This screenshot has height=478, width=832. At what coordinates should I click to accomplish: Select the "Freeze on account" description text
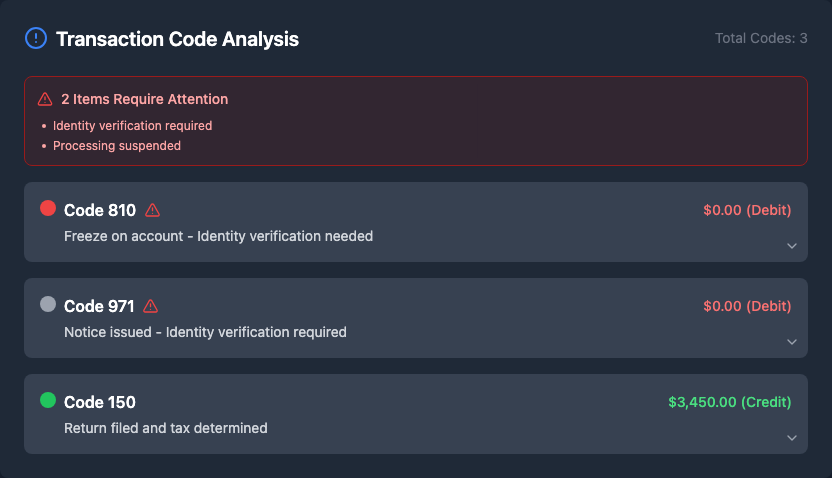(x=218, y=236)
